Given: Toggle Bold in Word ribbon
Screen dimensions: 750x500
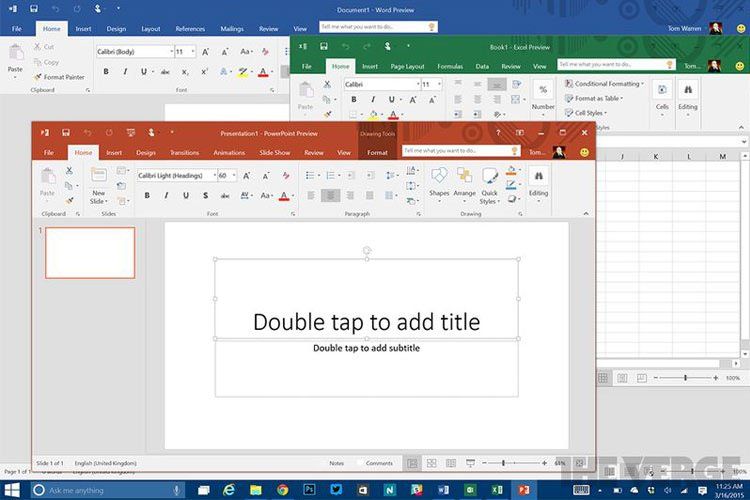Looking at the screenshot, I should tap(106, 71).
